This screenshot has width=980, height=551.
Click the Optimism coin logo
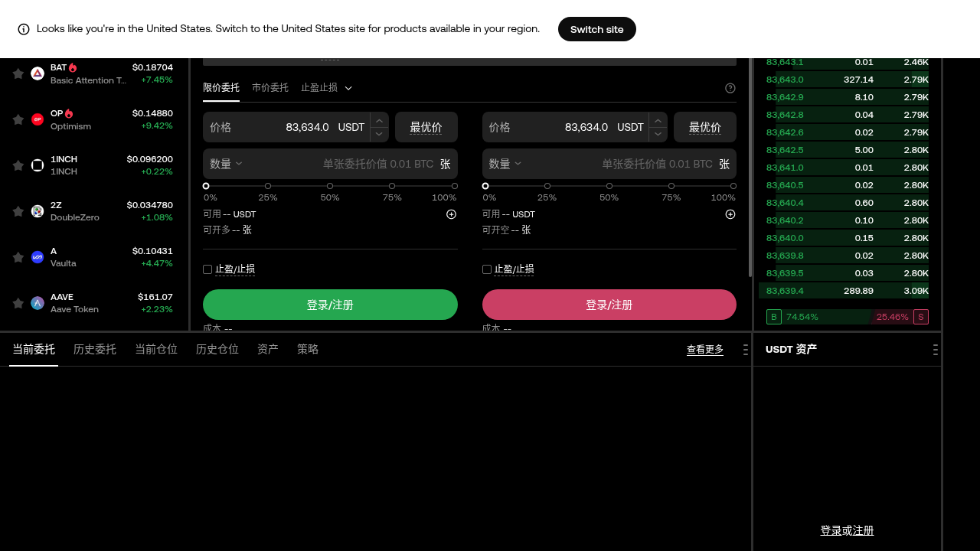pyautogui.click(x=38, y=119)
